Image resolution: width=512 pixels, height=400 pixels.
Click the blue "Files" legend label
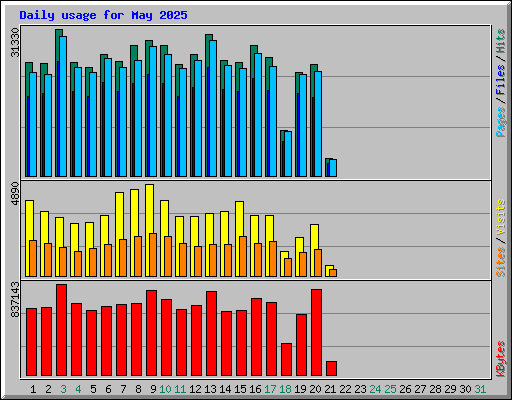point(501,80)
